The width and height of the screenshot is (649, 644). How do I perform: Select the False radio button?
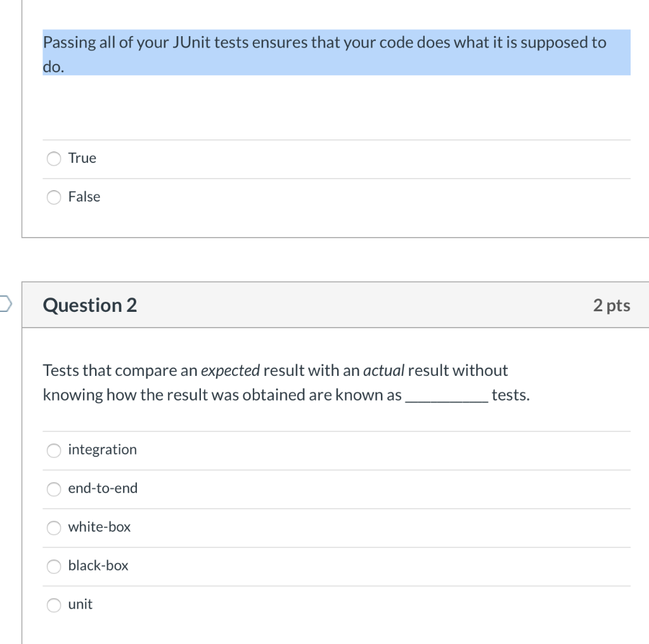pos(54,197)
